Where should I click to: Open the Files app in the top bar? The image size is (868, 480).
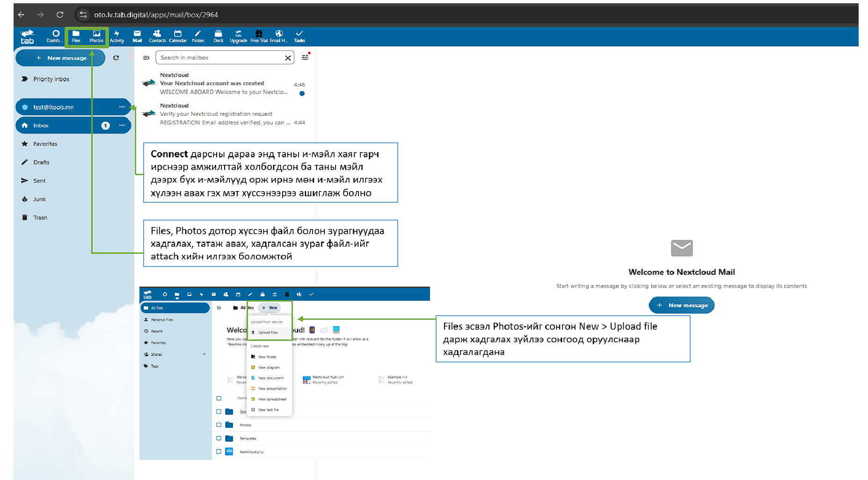(x=76, y=36)
